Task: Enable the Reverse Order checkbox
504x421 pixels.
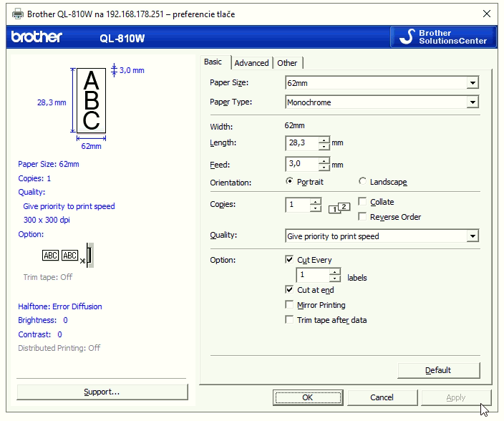Action: pos(362,217)
